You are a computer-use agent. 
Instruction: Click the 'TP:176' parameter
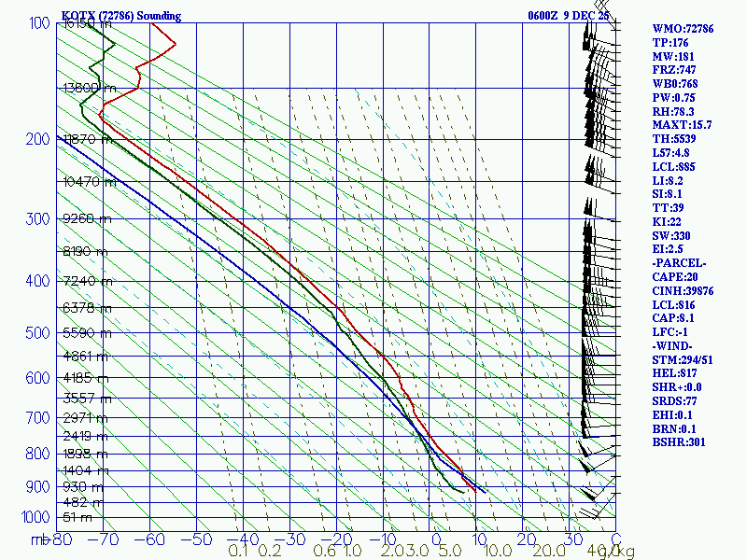(670, 43)
